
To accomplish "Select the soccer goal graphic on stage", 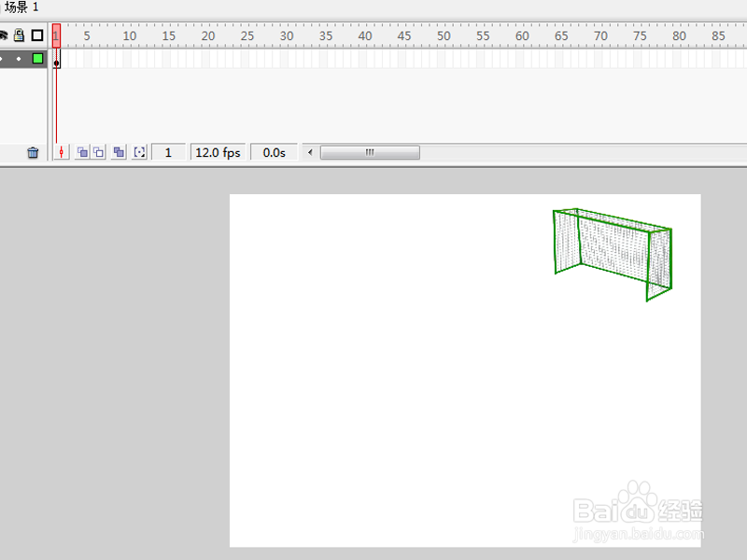I will [613, 254].
